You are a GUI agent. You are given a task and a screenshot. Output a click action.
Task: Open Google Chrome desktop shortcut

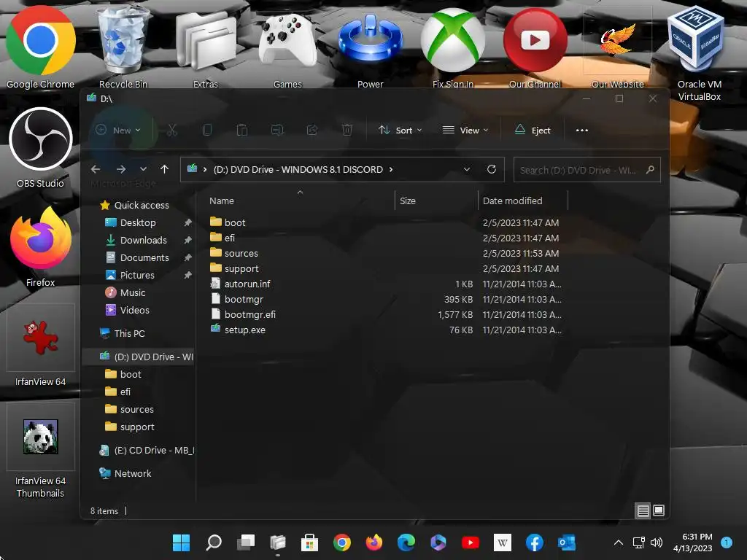click(41, 47)
